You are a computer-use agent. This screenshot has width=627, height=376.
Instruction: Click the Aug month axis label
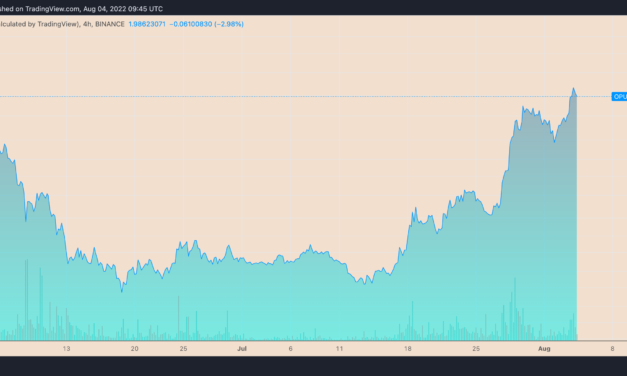544,348
